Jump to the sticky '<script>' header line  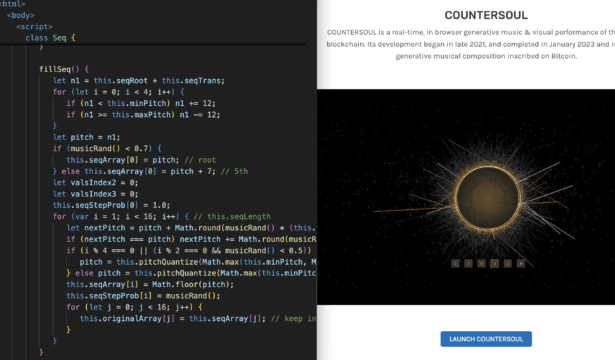pyautogui.click(x=34, y=27)
